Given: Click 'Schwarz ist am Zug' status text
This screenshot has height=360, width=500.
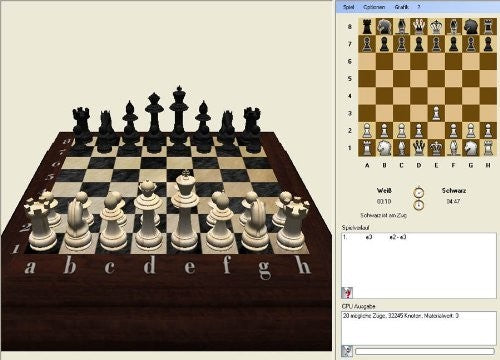Looking at the screenshot, I should 384,215.
